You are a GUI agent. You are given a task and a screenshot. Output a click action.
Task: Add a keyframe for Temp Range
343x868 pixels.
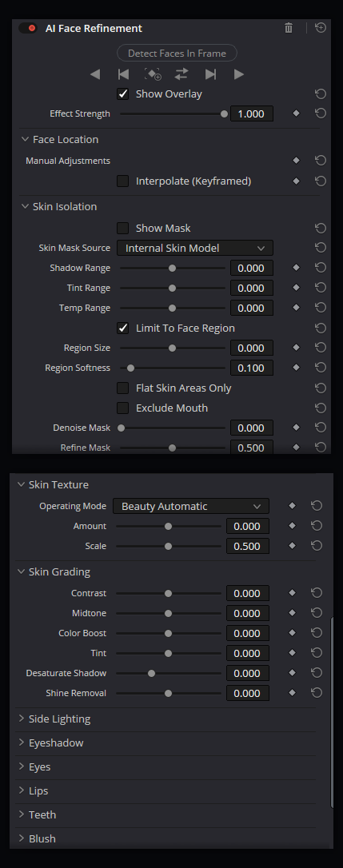tap(296, 308)
